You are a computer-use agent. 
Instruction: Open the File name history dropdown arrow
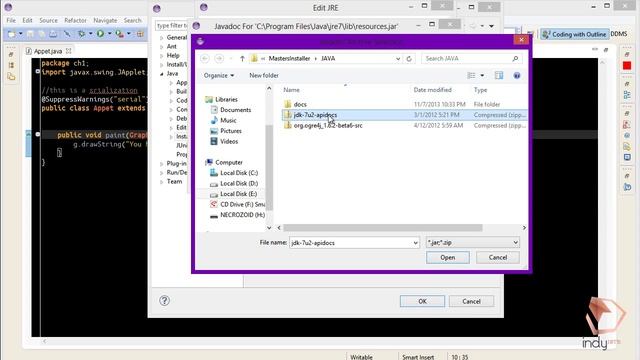click(x=415, y=242)
